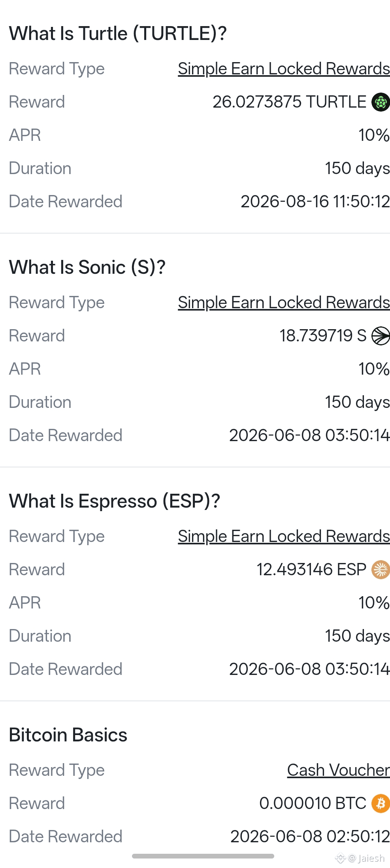Image resolution: width=390 pixels, height=868 pixels.
Task: Tap the watermark logo beside Jaiesh
Action: pos(340,858)
